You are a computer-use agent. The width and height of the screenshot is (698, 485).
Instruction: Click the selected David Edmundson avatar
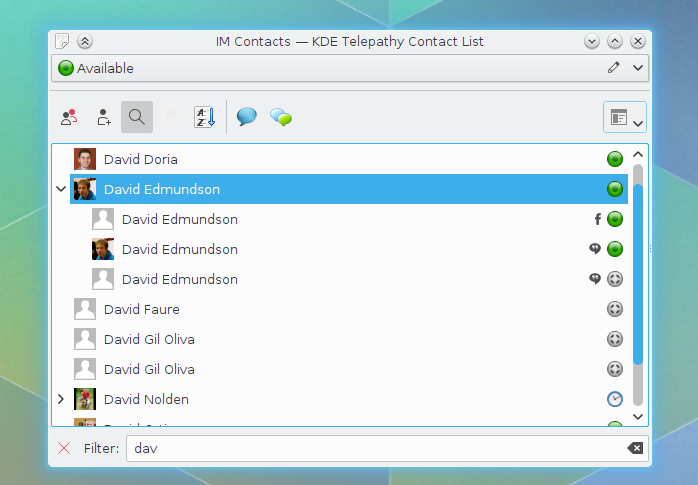[x=85, y=189]
